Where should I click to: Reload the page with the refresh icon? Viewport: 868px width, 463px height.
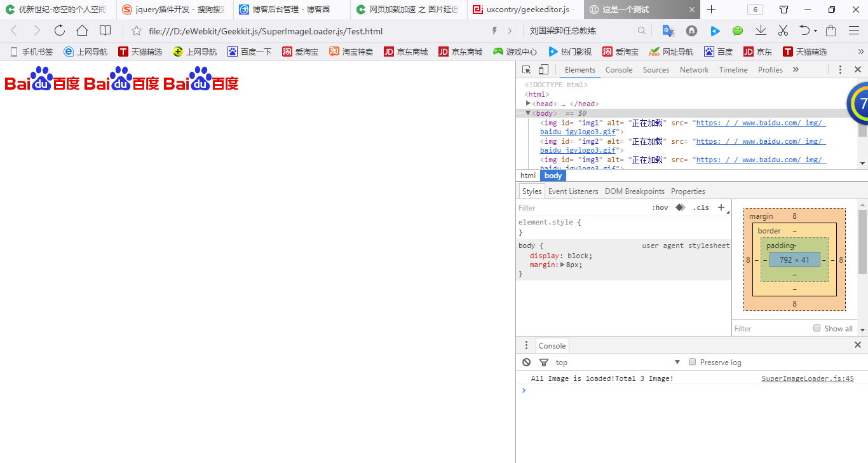[x=60, y=31]
